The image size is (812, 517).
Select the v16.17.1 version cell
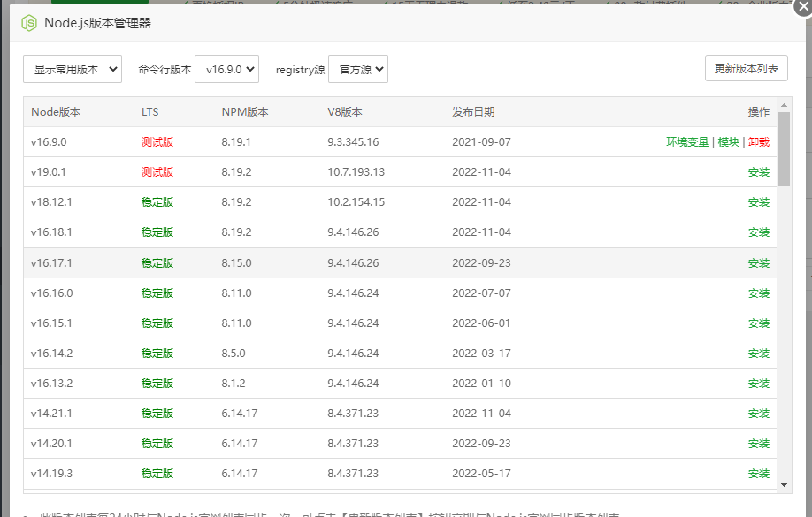point(51,262)
